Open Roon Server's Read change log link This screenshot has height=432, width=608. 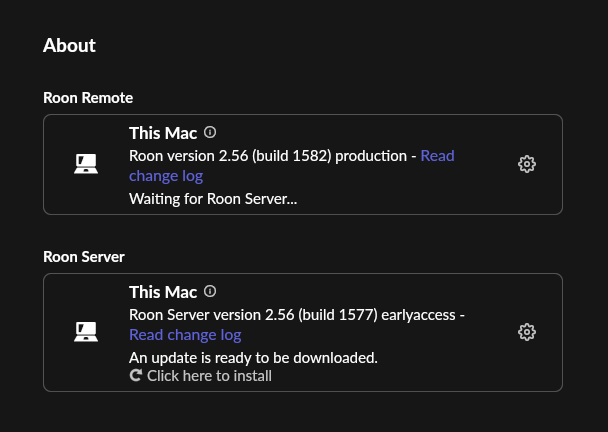185,335
